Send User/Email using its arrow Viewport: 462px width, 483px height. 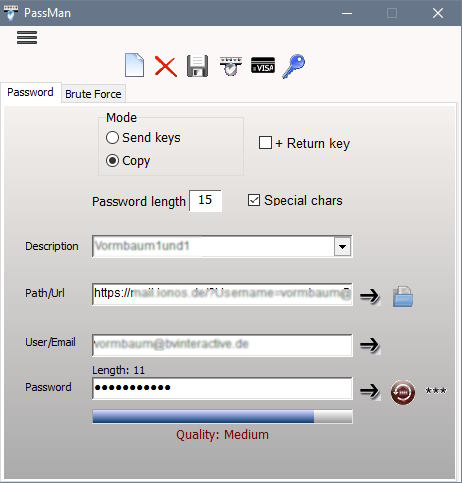pyautogui.click(x=370, y=345)
